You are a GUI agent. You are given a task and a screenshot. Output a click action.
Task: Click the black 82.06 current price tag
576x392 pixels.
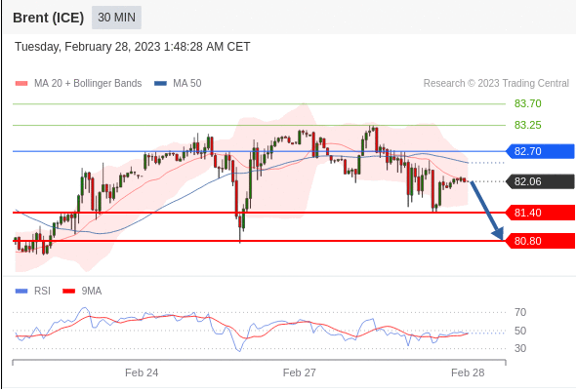540,181
